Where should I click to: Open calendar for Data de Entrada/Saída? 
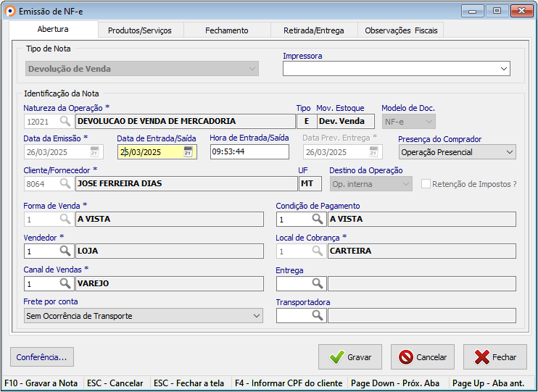[188, 152]
